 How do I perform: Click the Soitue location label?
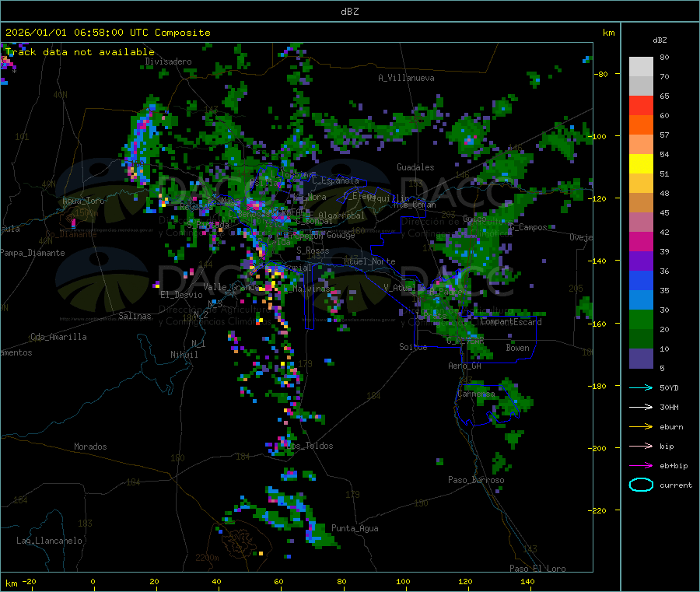[413, 347]
